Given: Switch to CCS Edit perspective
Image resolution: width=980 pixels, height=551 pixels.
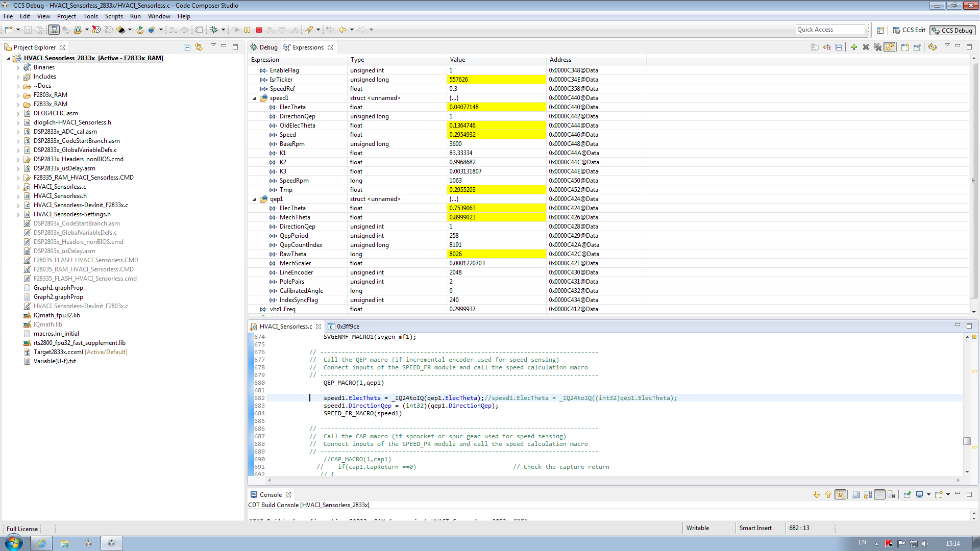Looking at the screenshot, I should 909,30.
